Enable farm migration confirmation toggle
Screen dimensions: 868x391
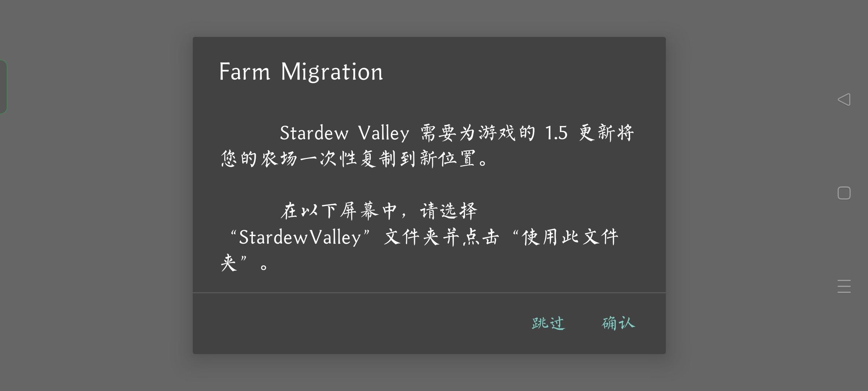click(x=618, y=323)
